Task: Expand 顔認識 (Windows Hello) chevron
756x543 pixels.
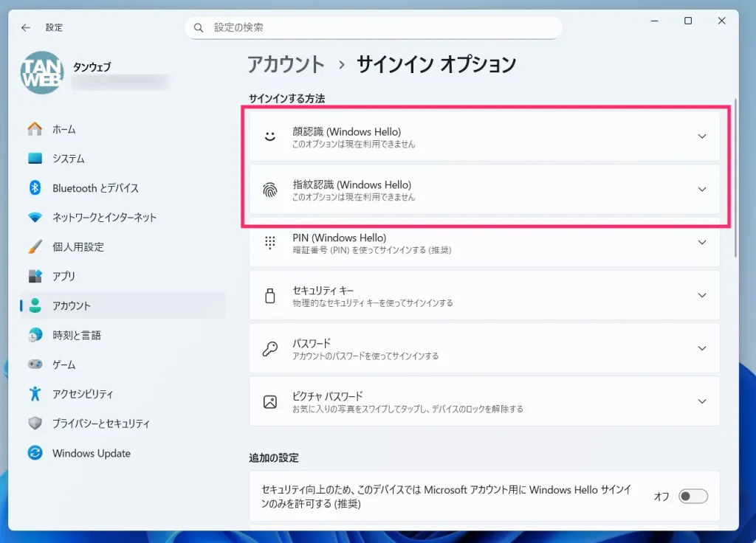Action: click(702, 136)
